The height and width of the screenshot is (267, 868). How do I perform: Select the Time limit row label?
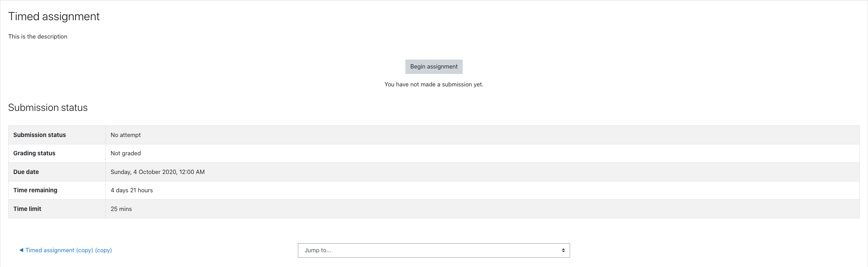click(27, 209)
